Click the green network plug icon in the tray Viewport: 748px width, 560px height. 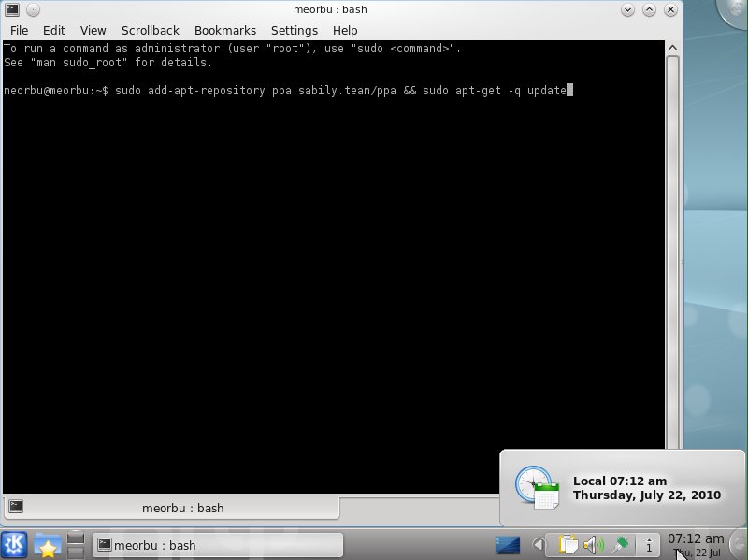(x=622, y=544)
